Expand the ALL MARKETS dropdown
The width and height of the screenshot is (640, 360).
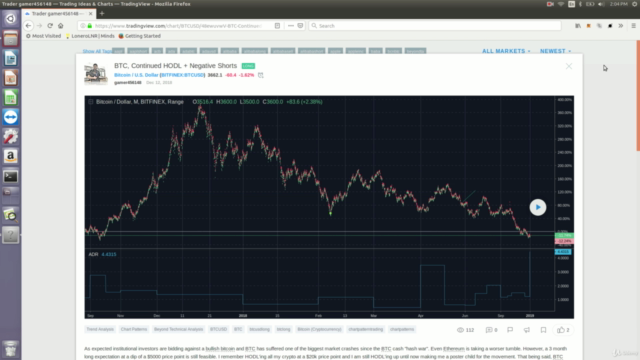click(x=506, y=51)
